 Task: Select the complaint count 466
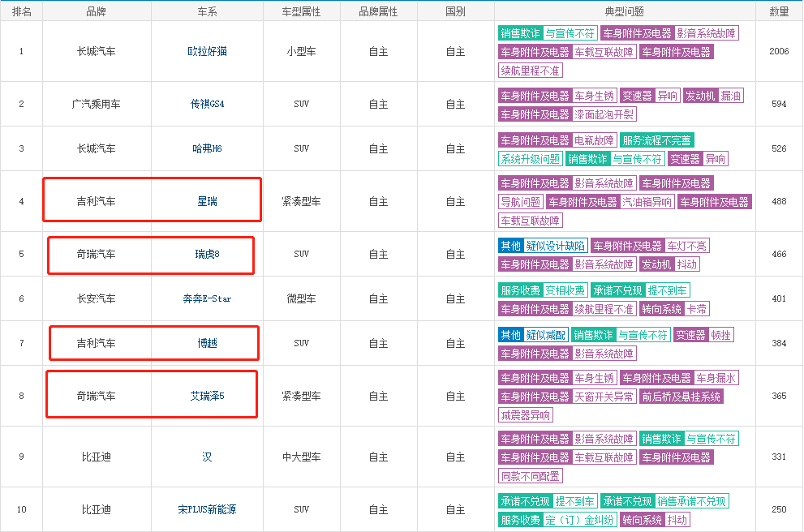coord(779,254)
